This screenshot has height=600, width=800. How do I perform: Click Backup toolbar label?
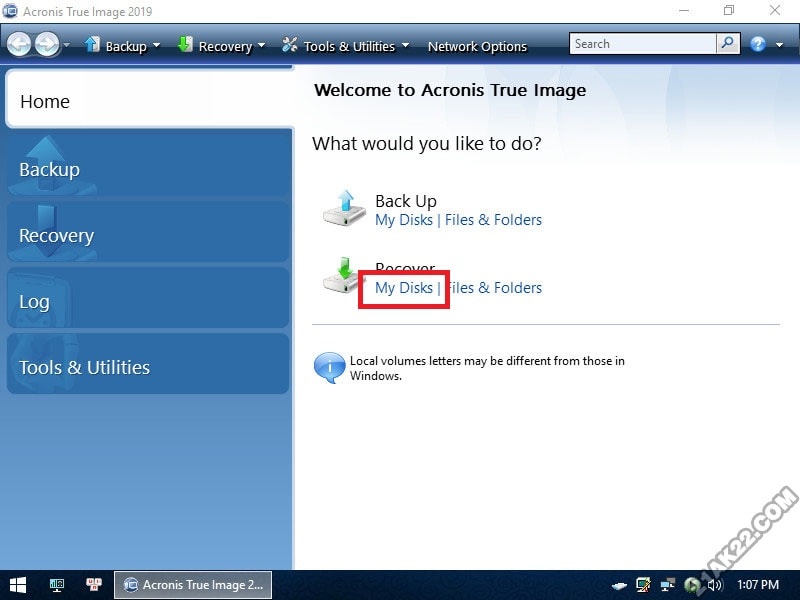126,46
